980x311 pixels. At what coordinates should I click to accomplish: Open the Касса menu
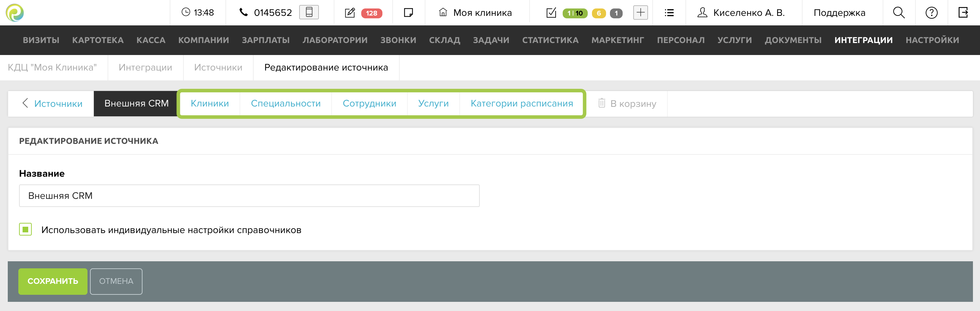point(151,40)
